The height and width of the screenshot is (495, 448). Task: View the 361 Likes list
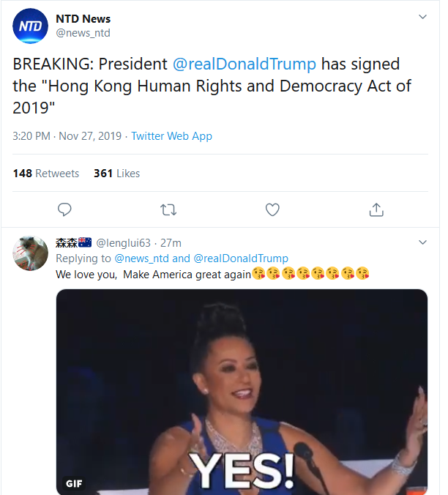pyautogui.click(x=116, y=174)
